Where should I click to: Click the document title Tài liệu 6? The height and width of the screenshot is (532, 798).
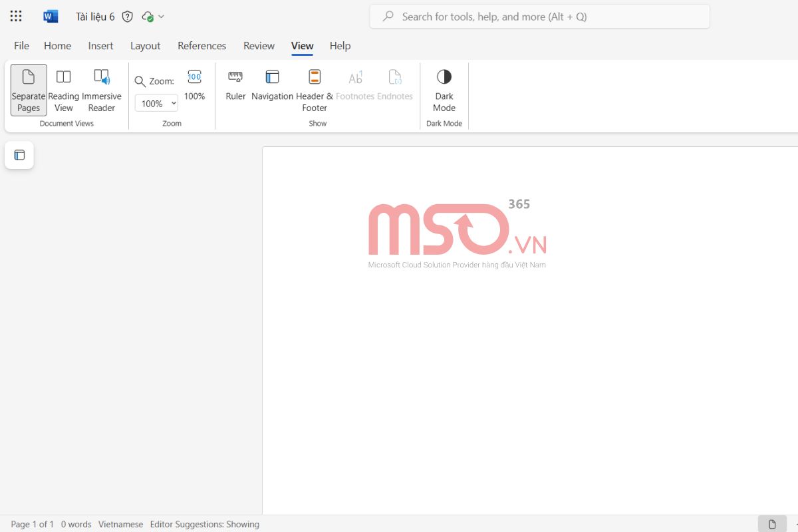click(x=95, y=17)
